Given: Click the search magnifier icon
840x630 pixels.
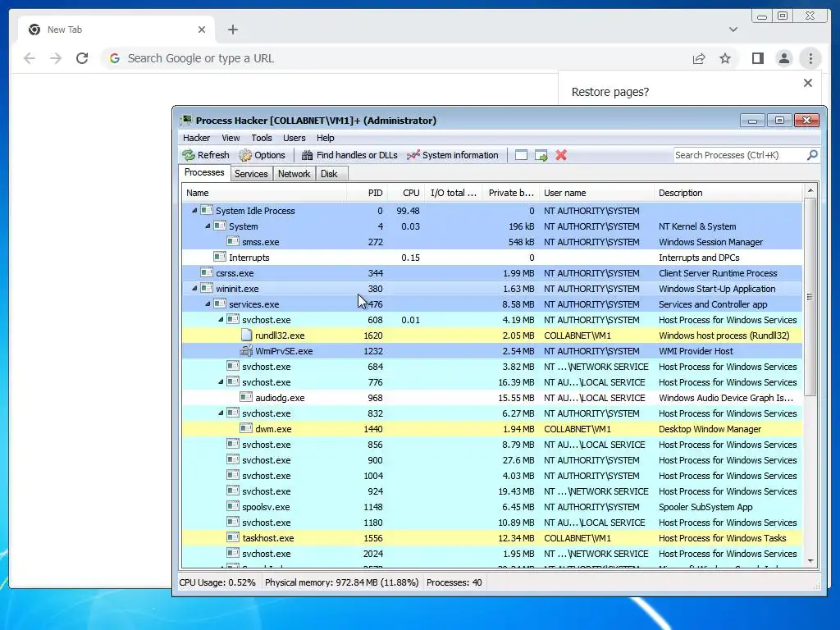Looking at the screenshot, I should tap(812, 155).
